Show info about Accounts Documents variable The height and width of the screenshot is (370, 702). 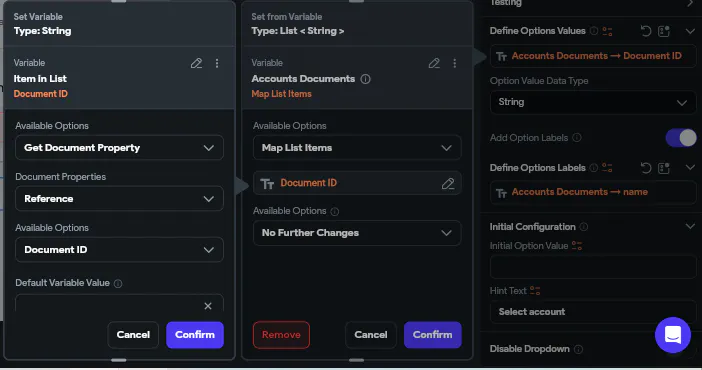(x=365, y=79)
